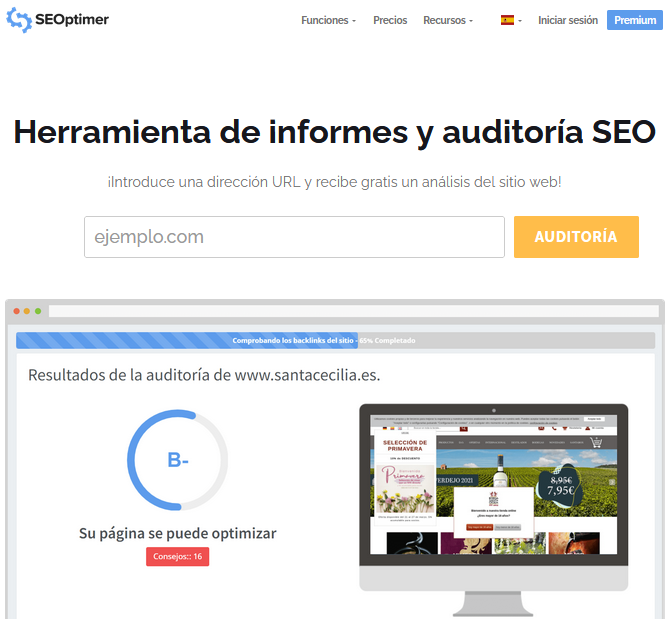Click the green dot in mock browser

39,312
